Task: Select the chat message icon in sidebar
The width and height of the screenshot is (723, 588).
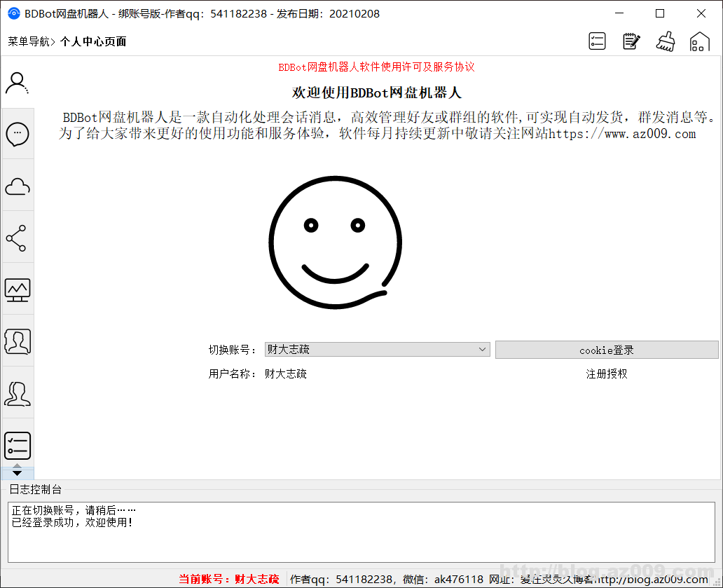Action: (x=18, y=134)
